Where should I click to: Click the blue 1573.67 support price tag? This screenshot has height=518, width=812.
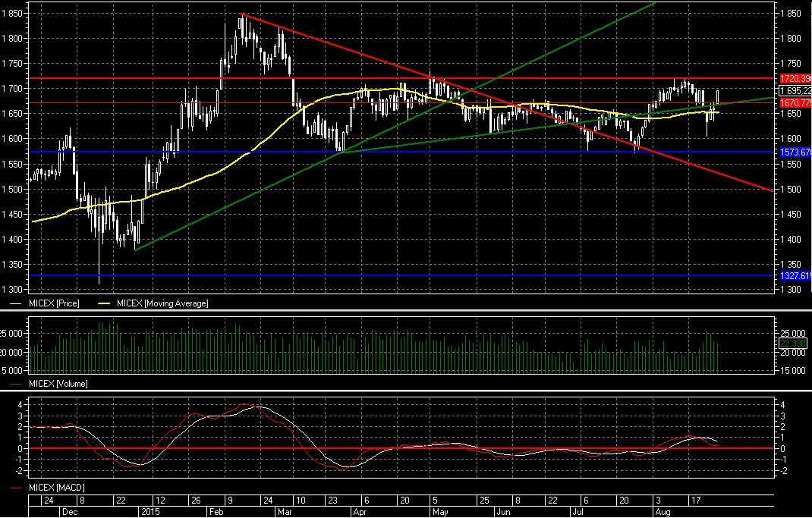795,152
